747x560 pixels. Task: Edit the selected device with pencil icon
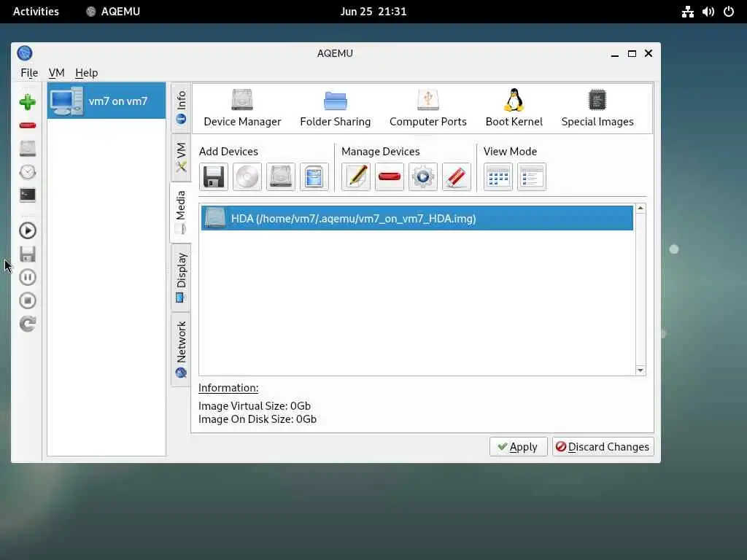(x=356, y=176)
